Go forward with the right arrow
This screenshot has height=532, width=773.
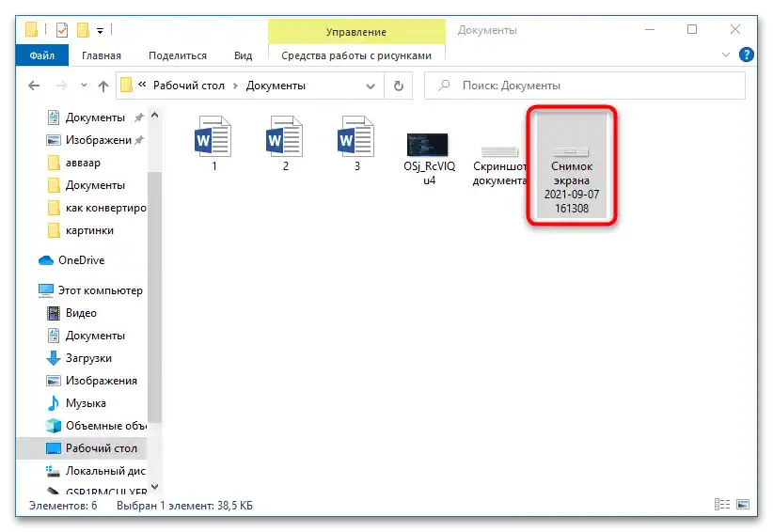point(62,86)
